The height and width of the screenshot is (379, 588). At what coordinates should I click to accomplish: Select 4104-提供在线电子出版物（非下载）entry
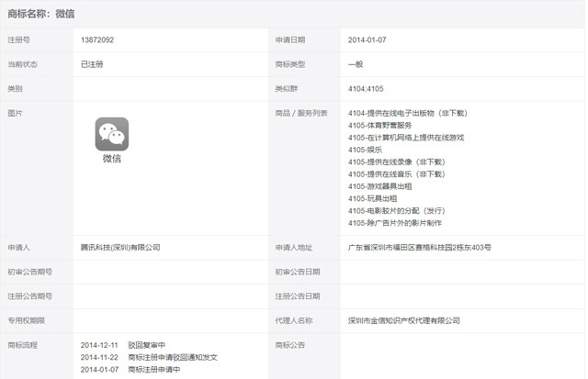[408, 113]
